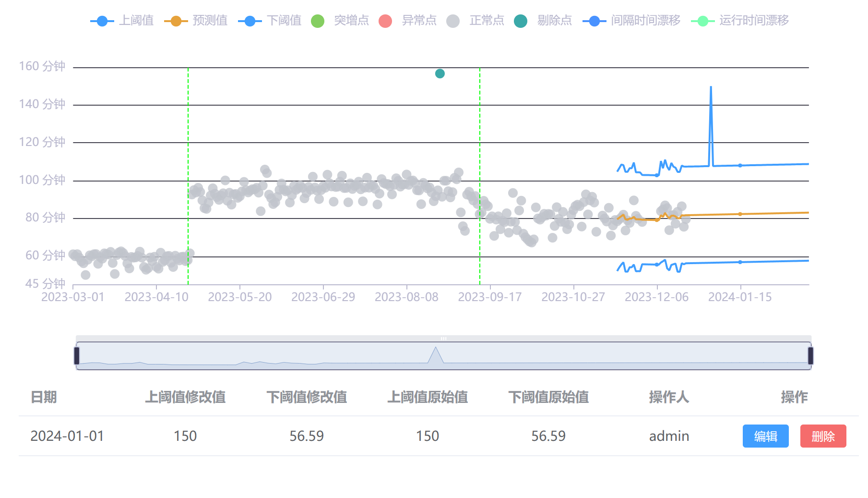The image size is (868, 498).
Task: Click the 2023-03-01 axis label
Action: click(73, 297)
